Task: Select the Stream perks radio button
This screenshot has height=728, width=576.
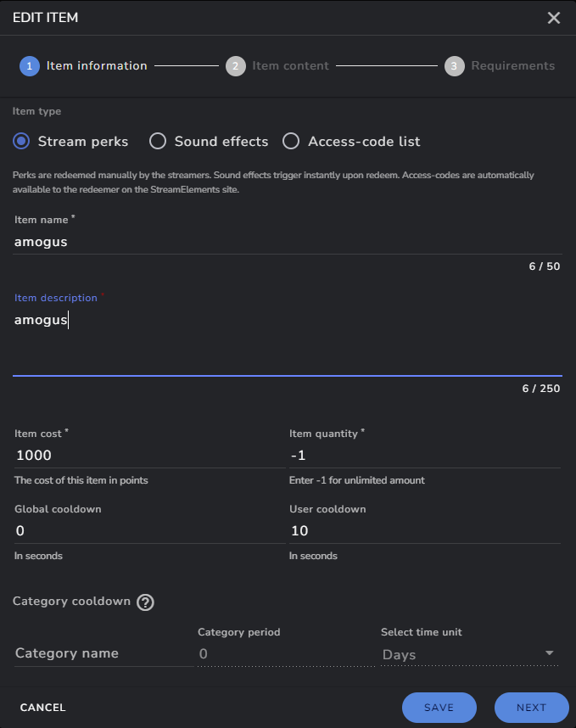Action: (x=21, y=141)
